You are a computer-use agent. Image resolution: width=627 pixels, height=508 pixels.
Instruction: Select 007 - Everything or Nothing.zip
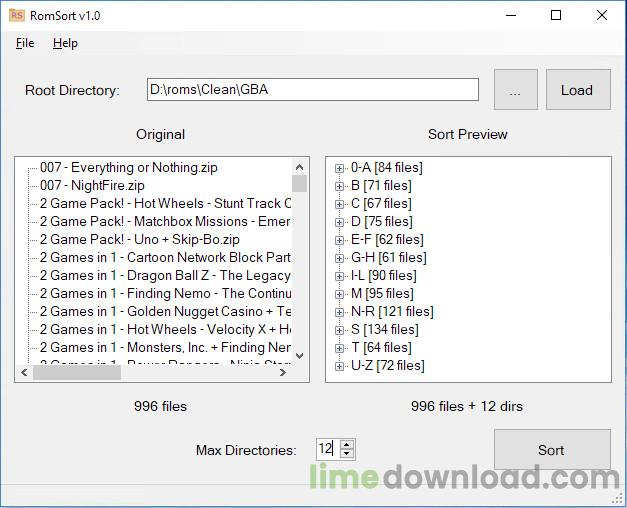point(129,167)
